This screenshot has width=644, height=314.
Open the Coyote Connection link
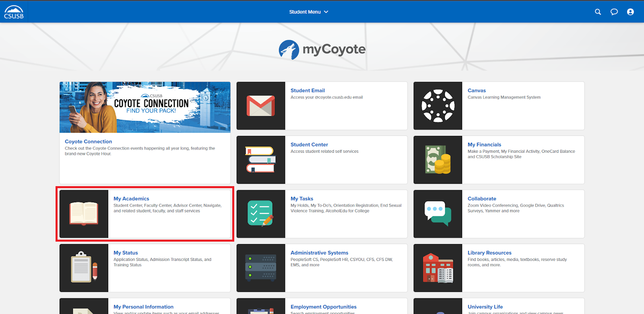(x=88, y=142)
